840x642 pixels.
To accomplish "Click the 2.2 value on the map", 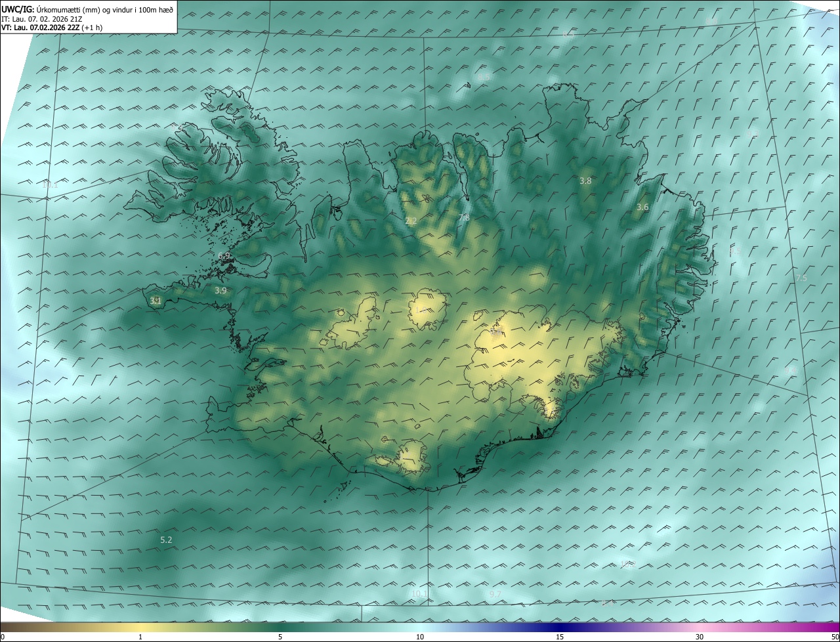I will click(x=411, y=221).
